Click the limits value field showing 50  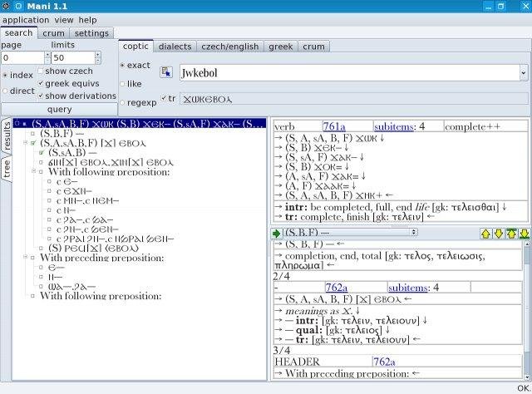73,57
